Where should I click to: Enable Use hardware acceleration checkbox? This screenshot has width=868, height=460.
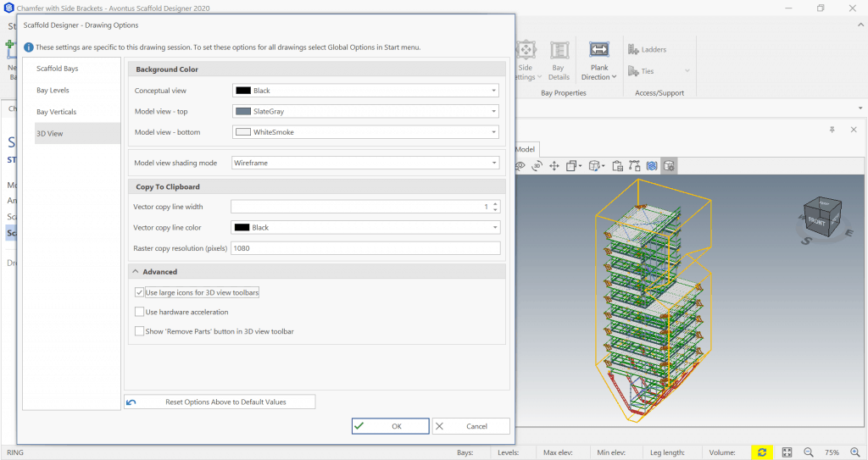pos(140,312)
